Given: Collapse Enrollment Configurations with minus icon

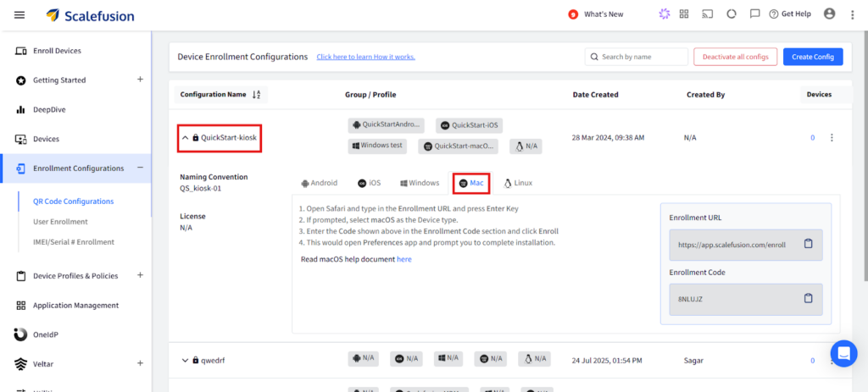Looking at the screenshot, I should click(140, 168).
